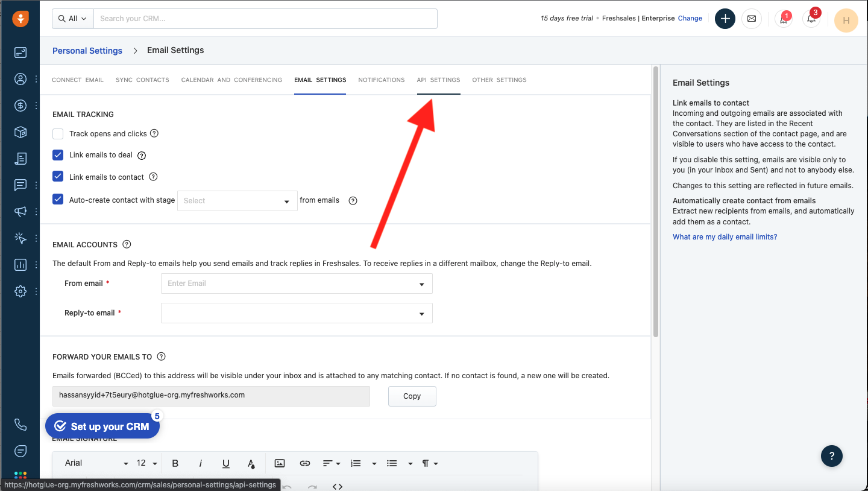The image size is (868, 491).
Task: Uncheck Link emails to contact
Action: [x=58, y=177]
